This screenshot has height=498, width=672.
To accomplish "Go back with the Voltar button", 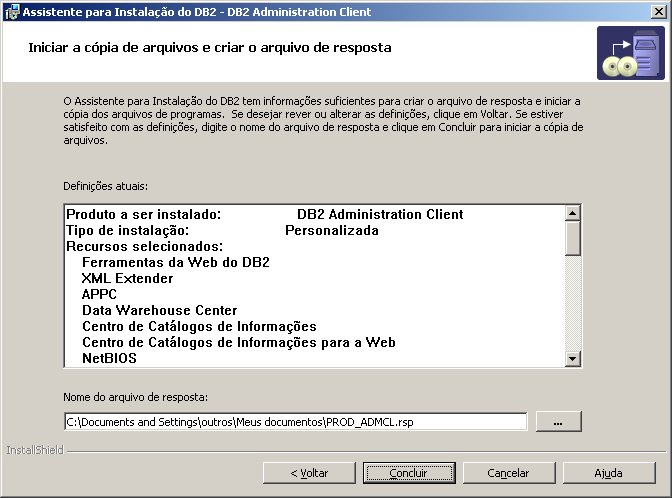I will click(x=309, y=473).
